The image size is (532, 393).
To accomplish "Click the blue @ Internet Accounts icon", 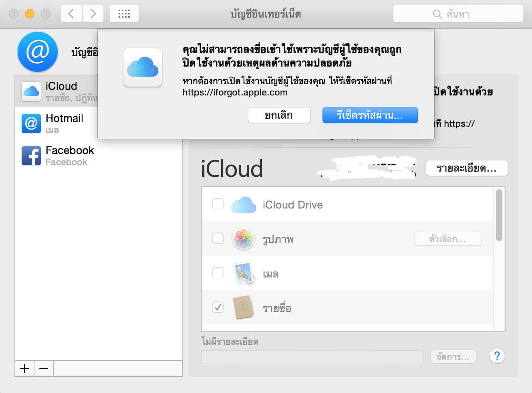I will (38, 52).
